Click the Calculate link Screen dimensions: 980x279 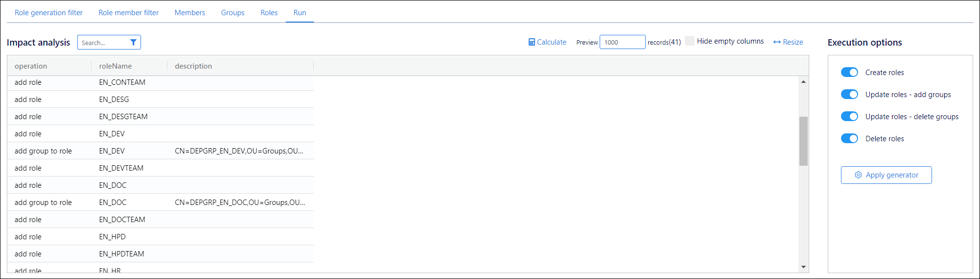coord(552,42)
